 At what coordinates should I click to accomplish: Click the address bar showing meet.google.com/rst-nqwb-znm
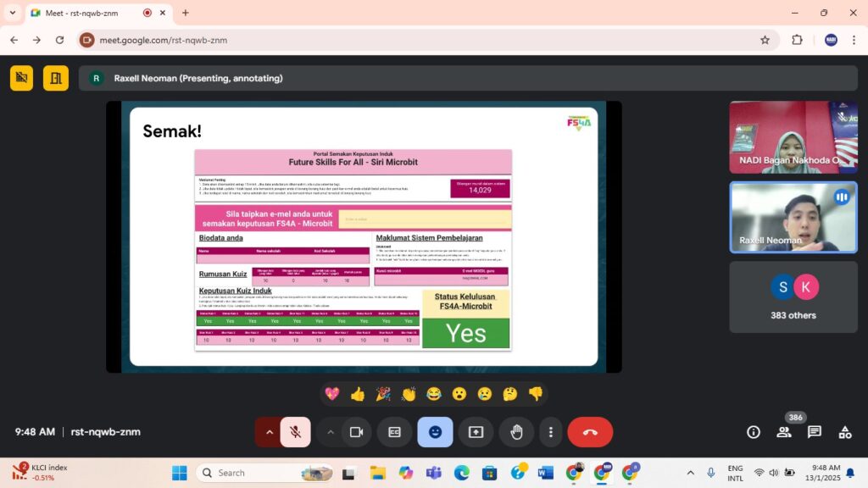pyautogui.click(x=426, y=40)
